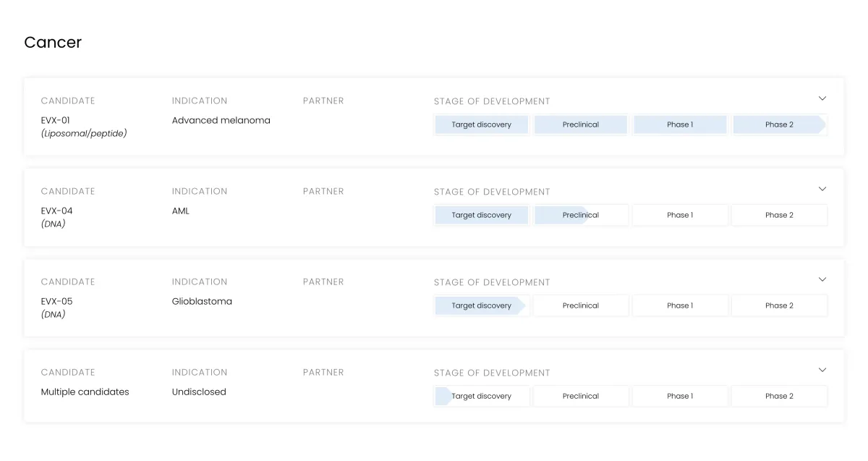
Task: Expand the EVX-05 candidate row chevron
Action: point(822,279)
